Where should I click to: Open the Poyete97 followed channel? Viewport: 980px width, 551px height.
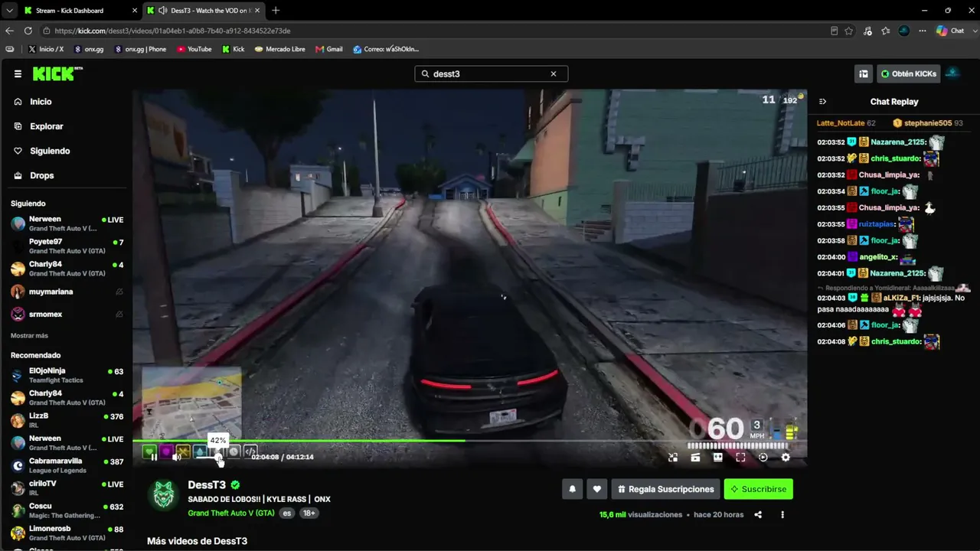tap(67, 246)
